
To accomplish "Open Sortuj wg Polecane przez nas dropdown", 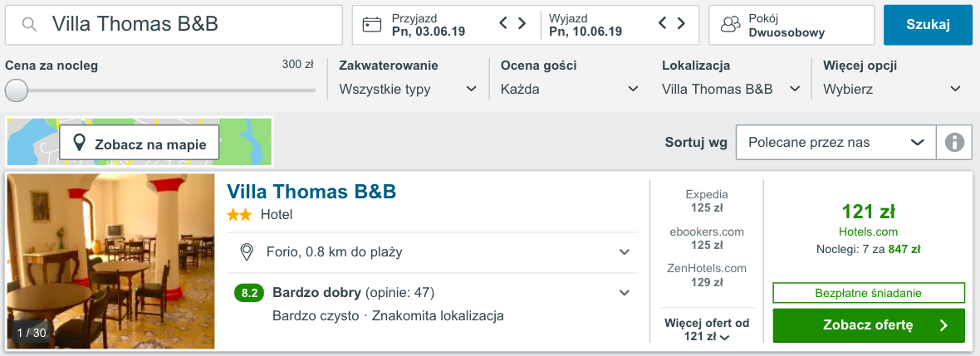I will coord(836,143).
